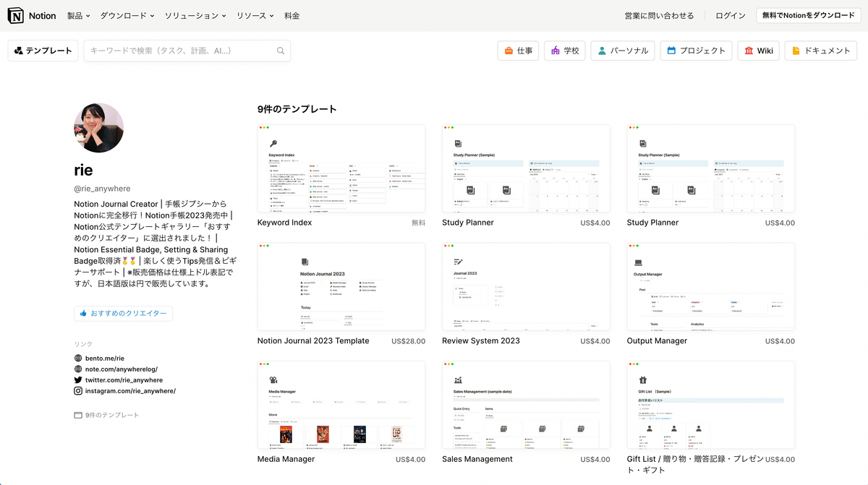Select the 仕事 briefcase category icon
This screenshot has height=485, width=868.
pyautogui.click(x=509, y=51)
